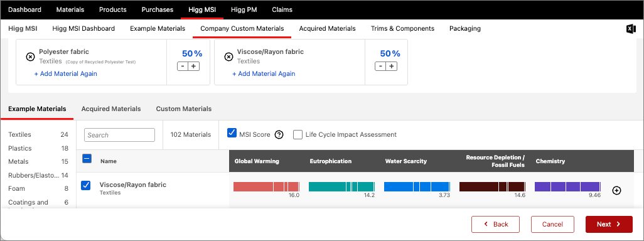This screenshot has height=241, width=644.
Task: Toggle the select-all checkbox in Name header
Action: click(87, 159)
